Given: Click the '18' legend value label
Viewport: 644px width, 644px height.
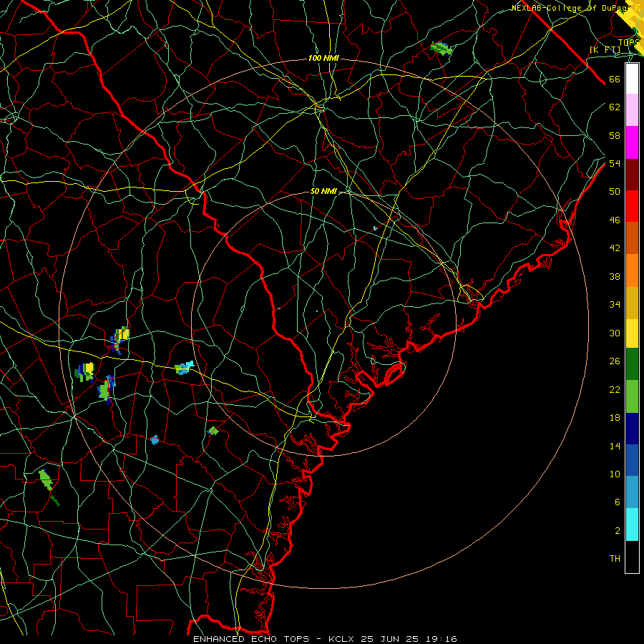Looking at the screenshot, I should [x=615, y=418].
